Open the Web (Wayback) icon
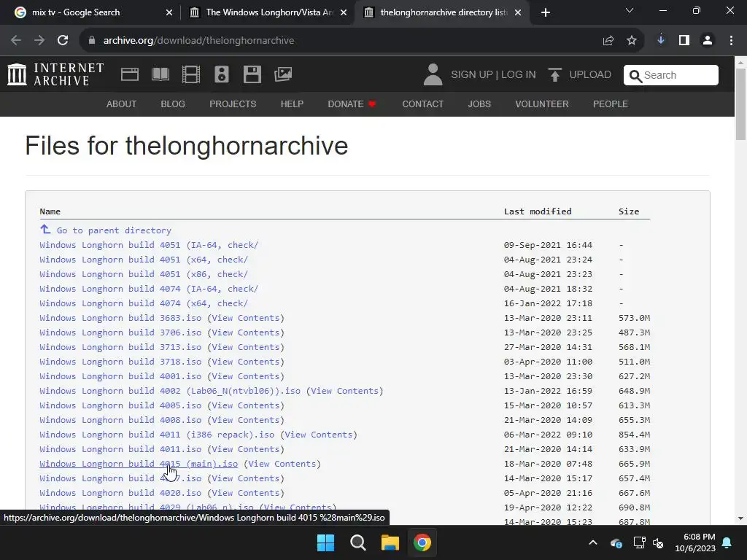747x560 pixels. (130, 74)
